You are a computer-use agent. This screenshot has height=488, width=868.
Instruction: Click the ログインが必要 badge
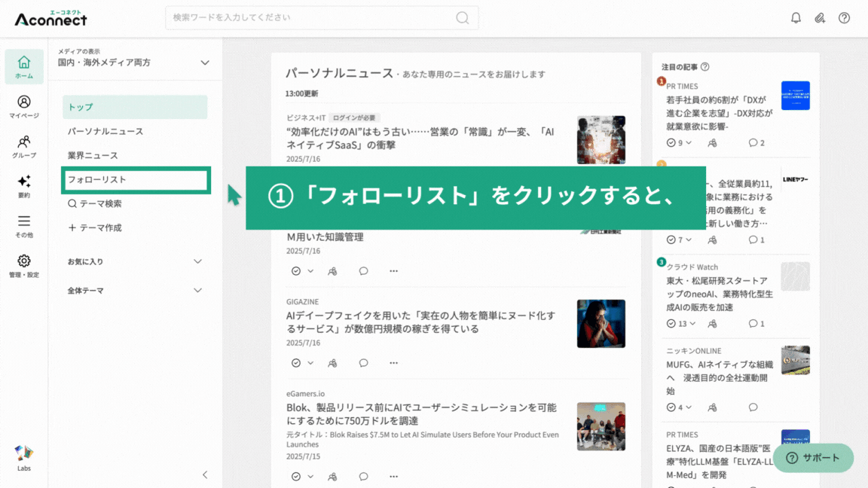pyautogui.click(x=354, y=117)
